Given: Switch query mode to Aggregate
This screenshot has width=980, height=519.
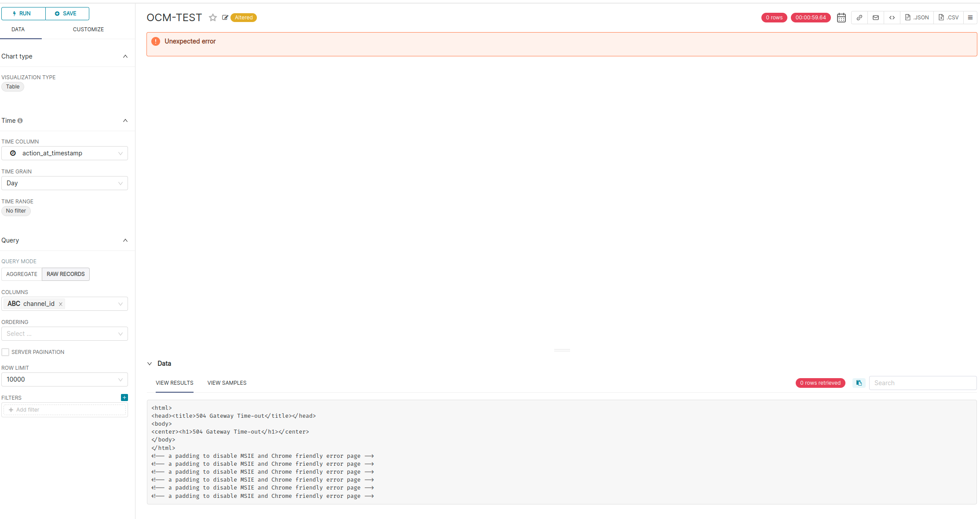Looking at the screenshot, I should pos(22,274).
